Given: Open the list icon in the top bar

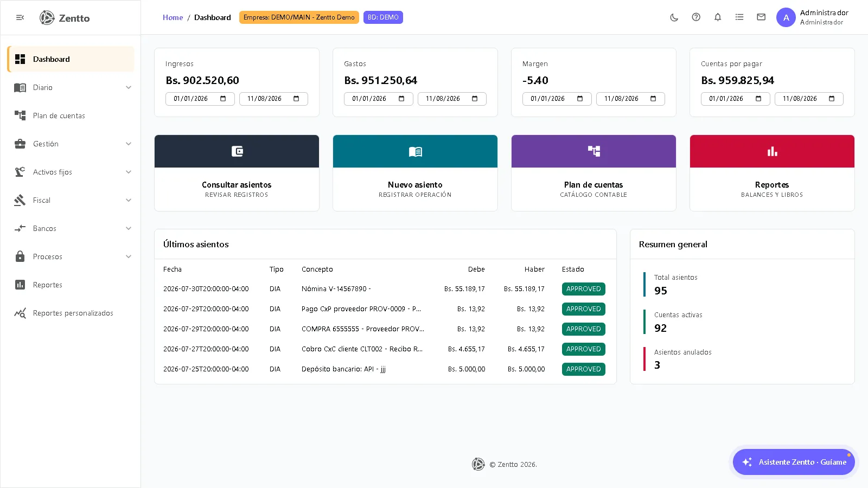Looking at the screenshot, I should (739, 17).
